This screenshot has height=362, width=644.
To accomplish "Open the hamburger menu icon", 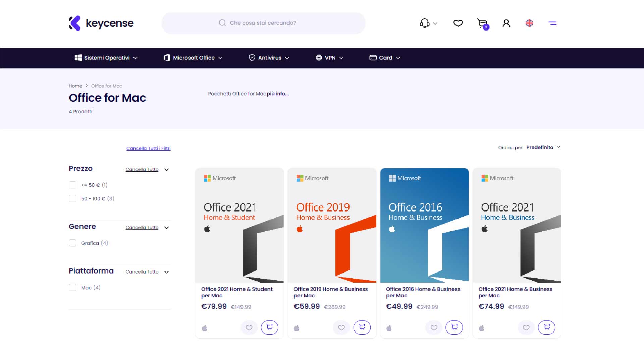I will coord(552,23).
